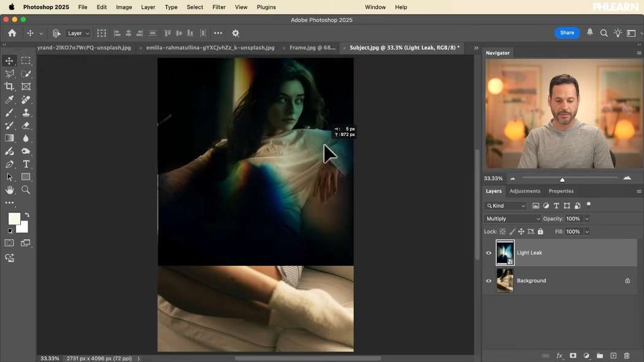This screenshot has width=644, height=362.
Task: Select the History Brush tool
Action: point(9,126)
